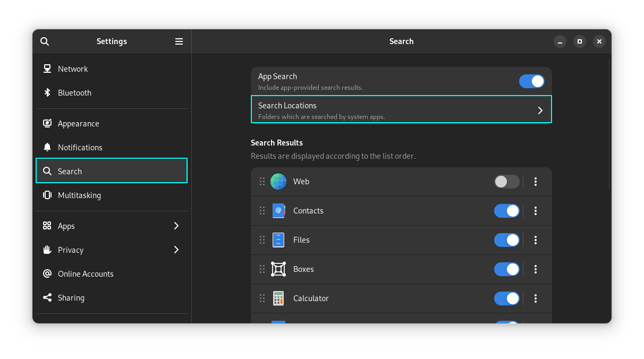The width and height of the screenshot is (644, 359).
Task: Click the Files app icon in results list
Action: click(278, 240)
